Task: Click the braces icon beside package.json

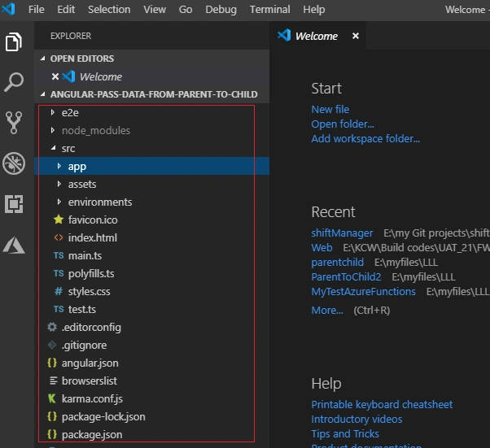Action: pyautogui.click(x=52, y=434)
